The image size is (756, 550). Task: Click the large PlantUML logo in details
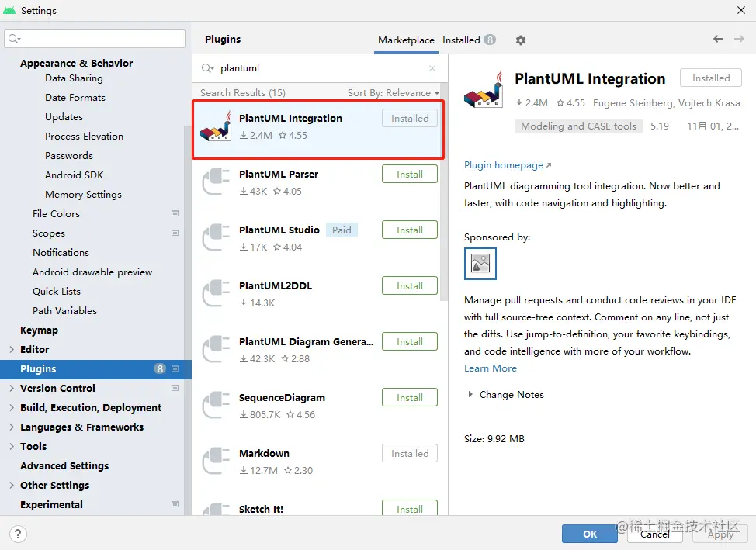tap(484, 88)
